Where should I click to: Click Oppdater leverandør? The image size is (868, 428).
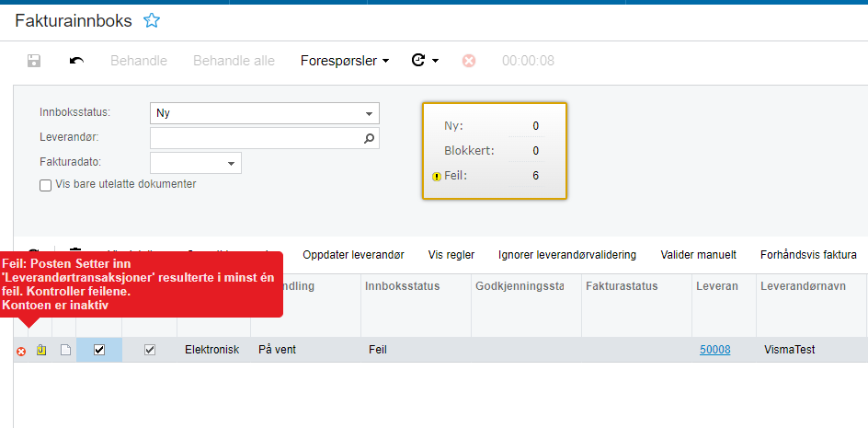(x=353, y=255)
